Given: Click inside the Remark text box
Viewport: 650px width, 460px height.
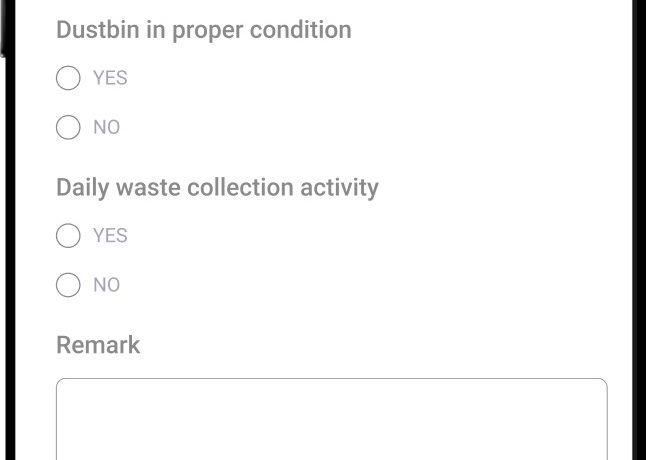Looking at the screenshot, I should click(331, 420).
